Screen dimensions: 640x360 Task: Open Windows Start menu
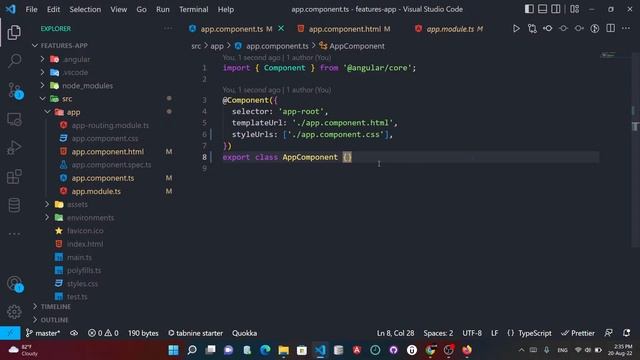(x=173, y=350)
